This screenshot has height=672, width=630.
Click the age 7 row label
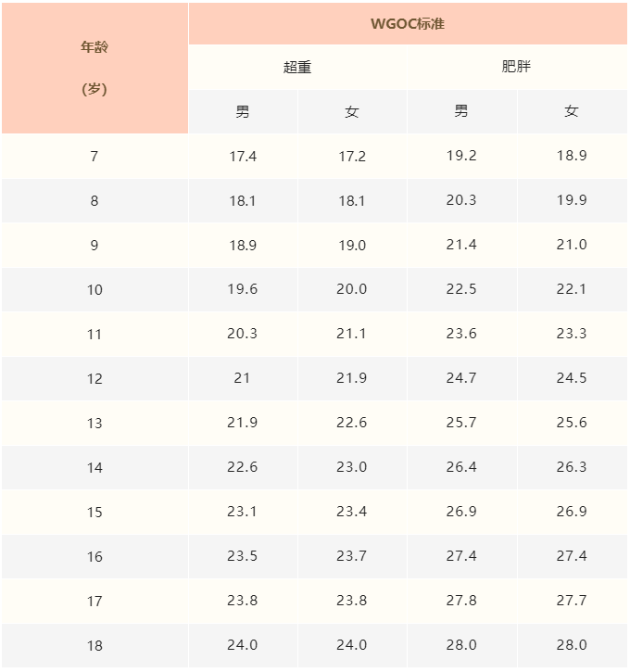click(94, 157)
